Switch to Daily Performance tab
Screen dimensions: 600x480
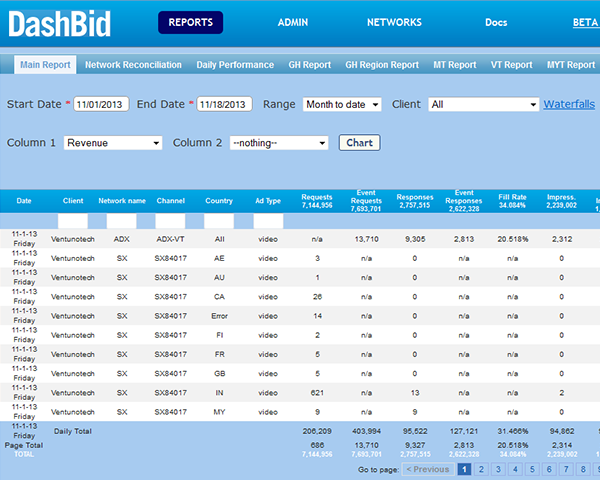point(235,65)
